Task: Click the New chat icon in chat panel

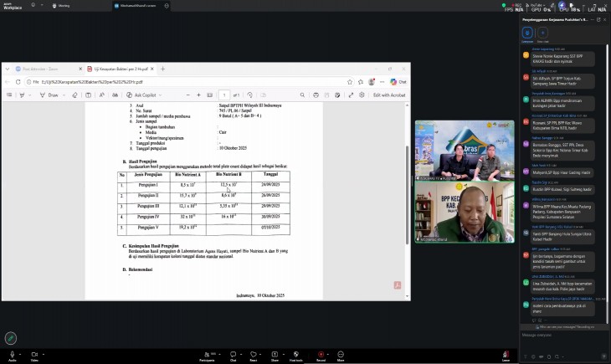Action: pyautogui.click(x=542, y=33)
